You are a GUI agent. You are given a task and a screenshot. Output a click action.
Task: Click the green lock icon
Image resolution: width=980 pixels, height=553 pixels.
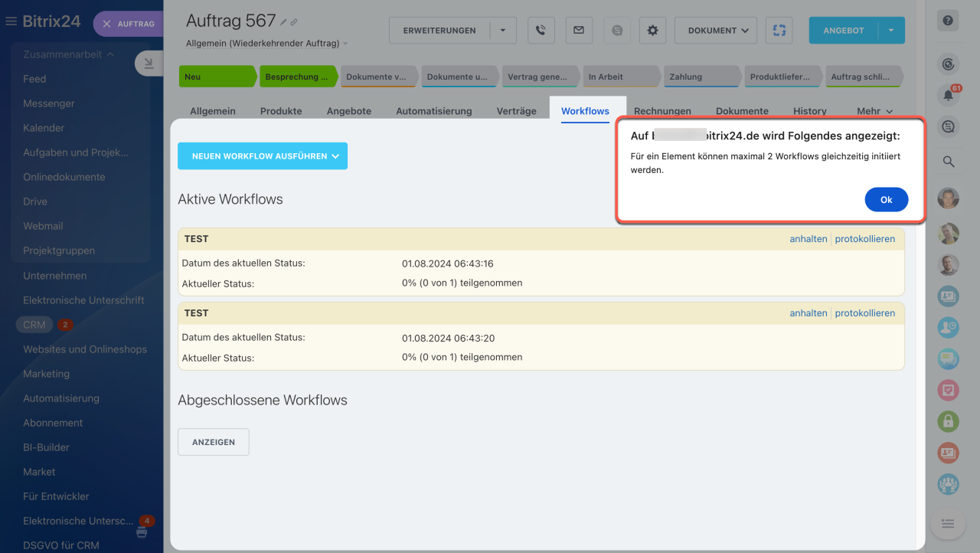pyautogui.click(x=948, y=421)
